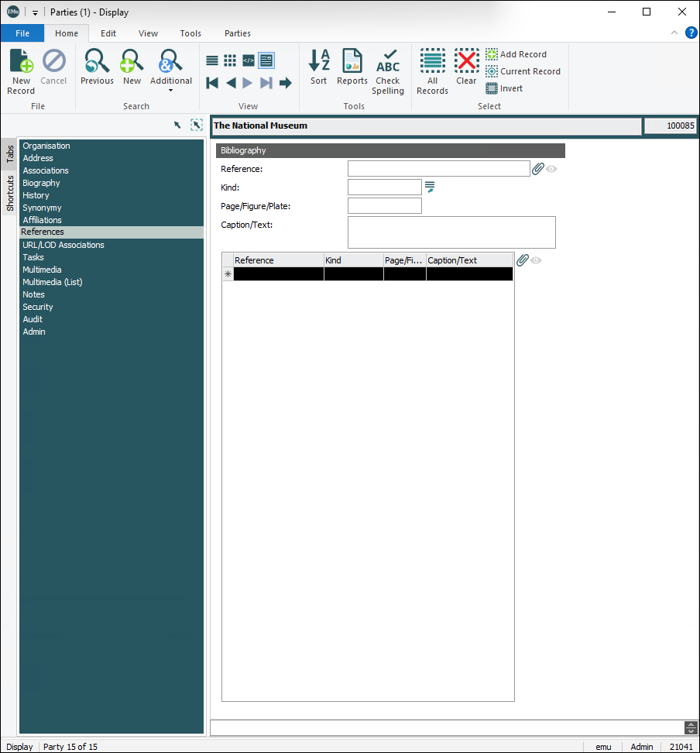Toggle the eye icon beside the reference table
The height and width of the screenshot is (753, 700).
(536, 260)
